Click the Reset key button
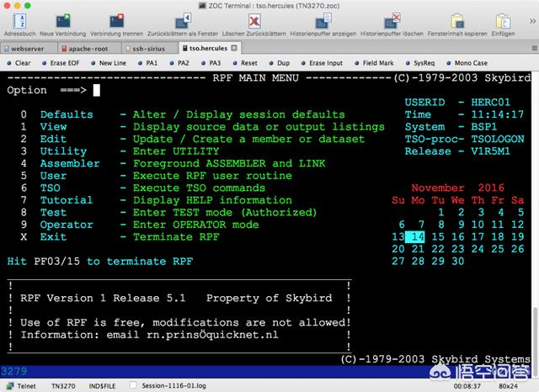 click(x=245, y=63)
